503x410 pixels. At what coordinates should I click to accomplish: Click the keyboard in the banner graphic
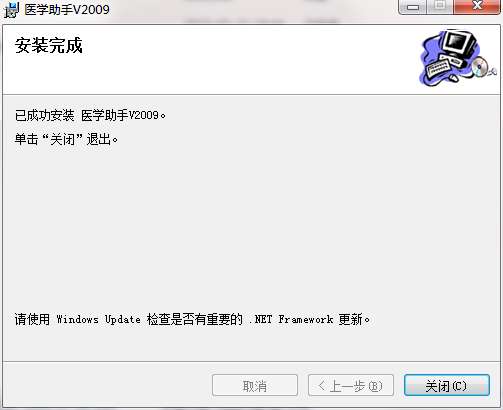[438, 67]
